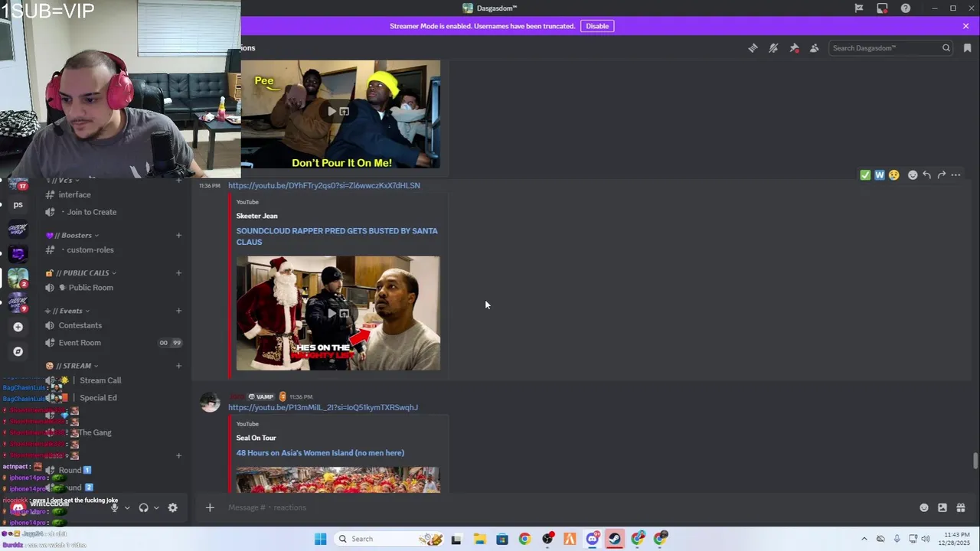This screenshot has width=980, height=551.
Task: Open the Threads icon in the channel header
Action: click(x=753, y=47)
